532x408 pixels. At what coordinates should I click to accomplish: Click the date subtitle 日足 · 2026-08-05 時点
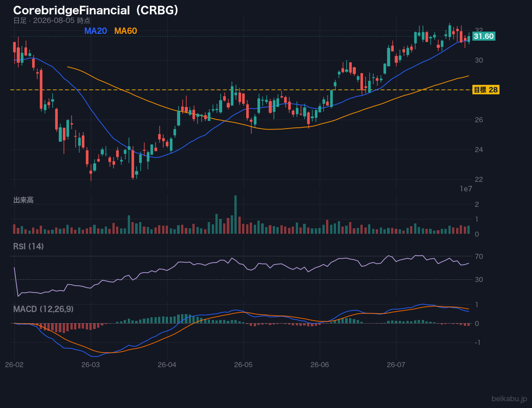coord(51,21)
